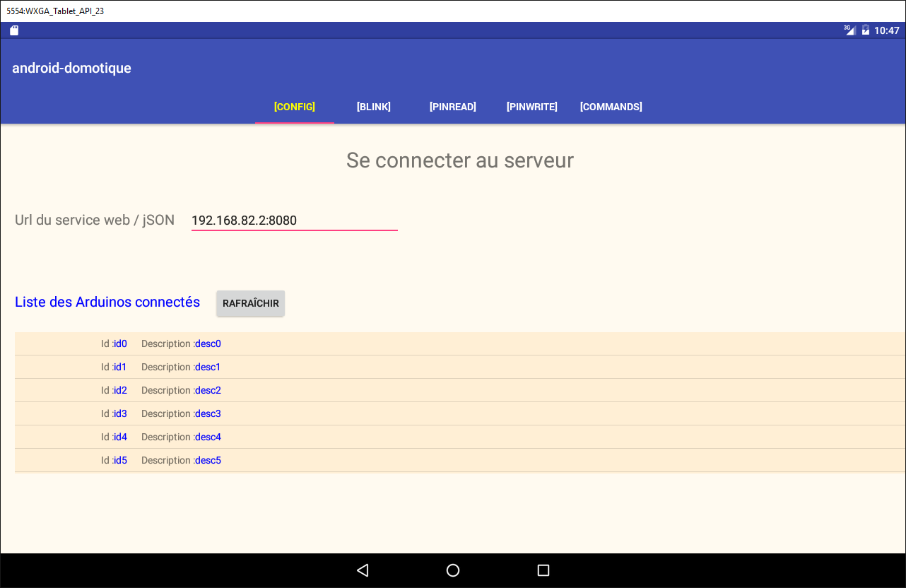
Task: Switch to the [CONFIG] tab
Action: click(x=295, y=107)
